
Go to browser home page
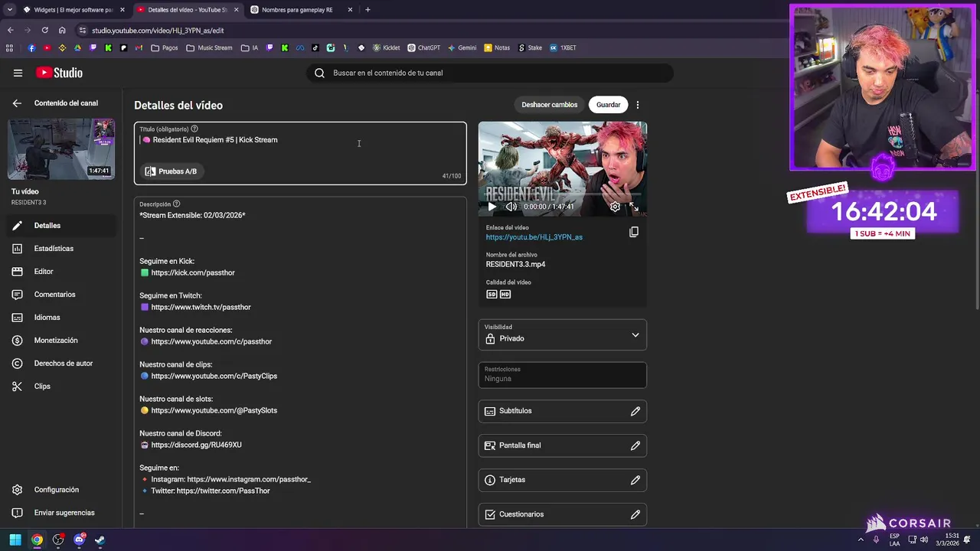(x=62, y=31)
